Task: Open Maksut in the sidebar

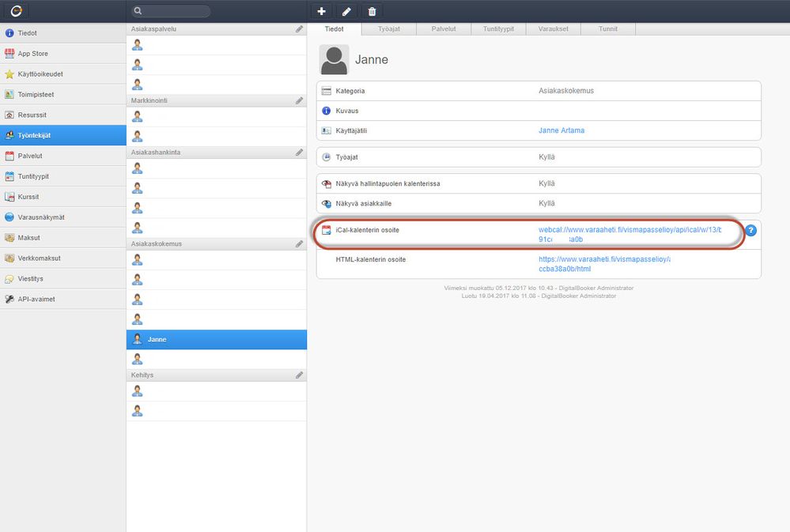Action: pos(63,237)
